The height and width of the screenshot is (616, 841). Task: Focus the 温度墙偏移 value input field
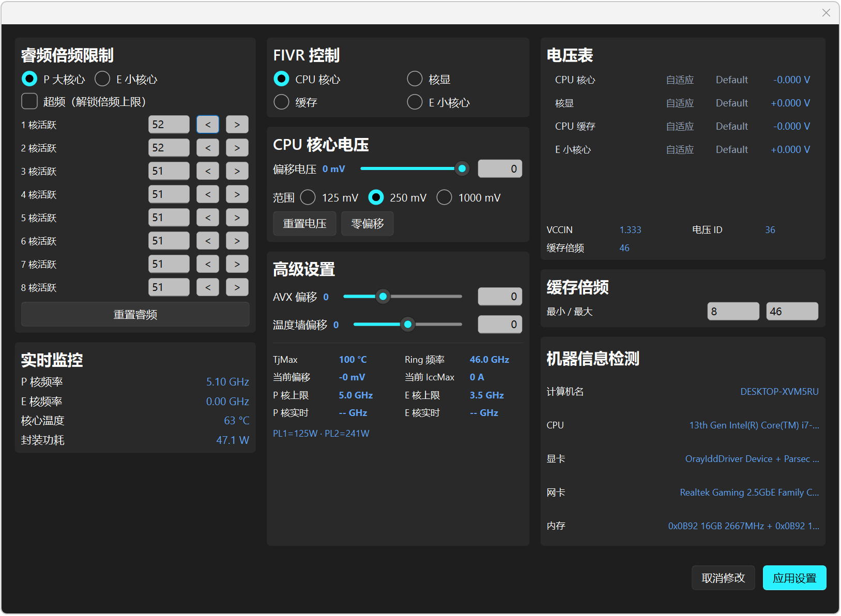coord(500,324)
